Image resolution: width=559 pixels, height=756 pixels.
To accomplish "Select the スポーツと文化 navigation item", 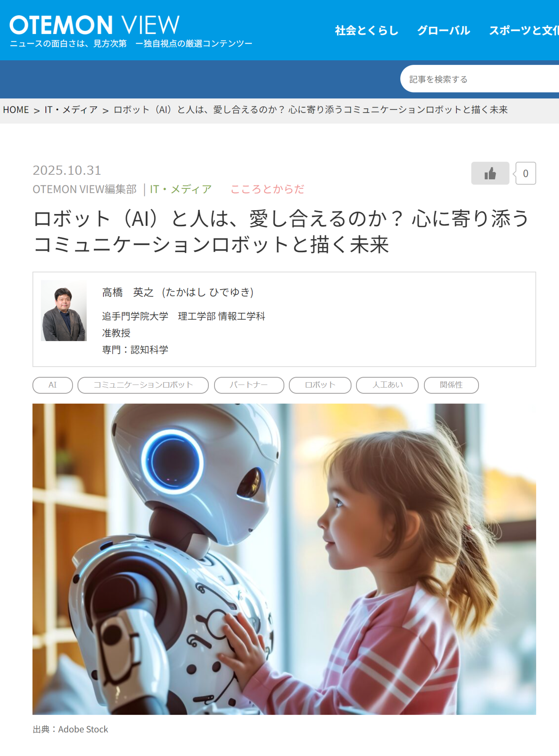I will pos(524,31).
